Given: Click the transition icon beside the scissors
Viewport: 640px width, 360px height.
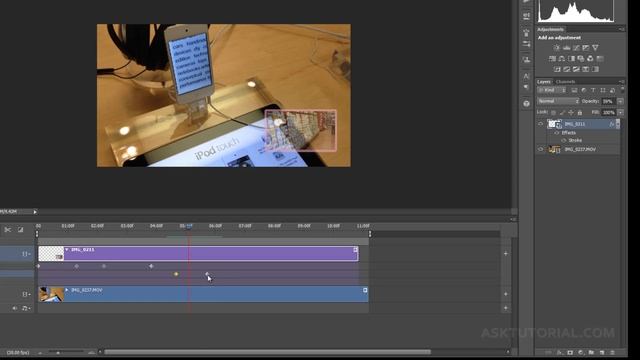Looking at the screenshot, I should tap(20, 230).
